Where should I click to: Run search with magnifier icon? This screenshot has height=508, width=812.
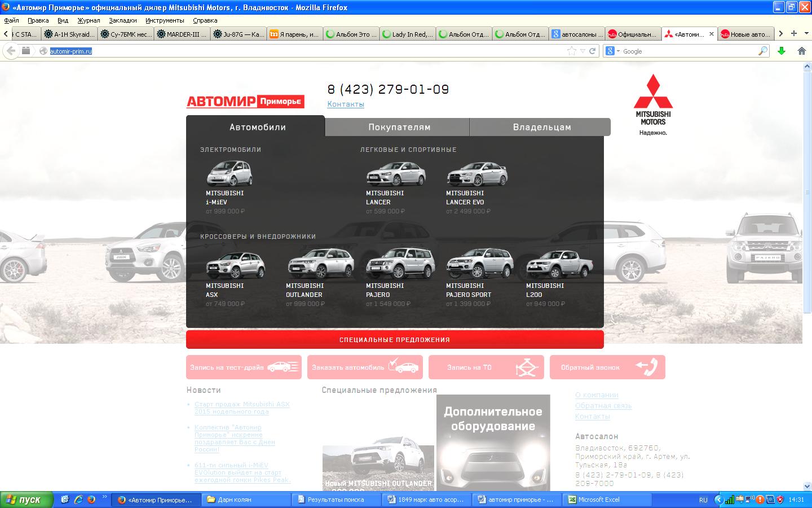[762, 51]
